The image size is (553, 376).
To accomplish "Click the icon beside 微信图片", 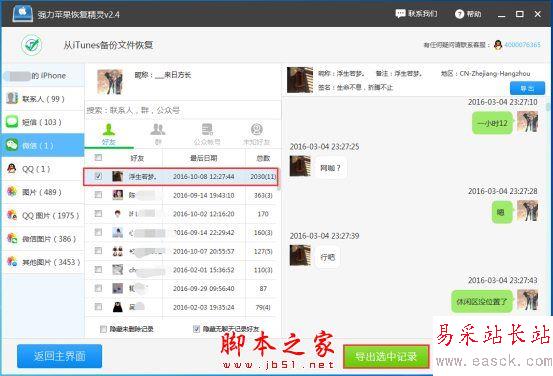I will 12,238.
